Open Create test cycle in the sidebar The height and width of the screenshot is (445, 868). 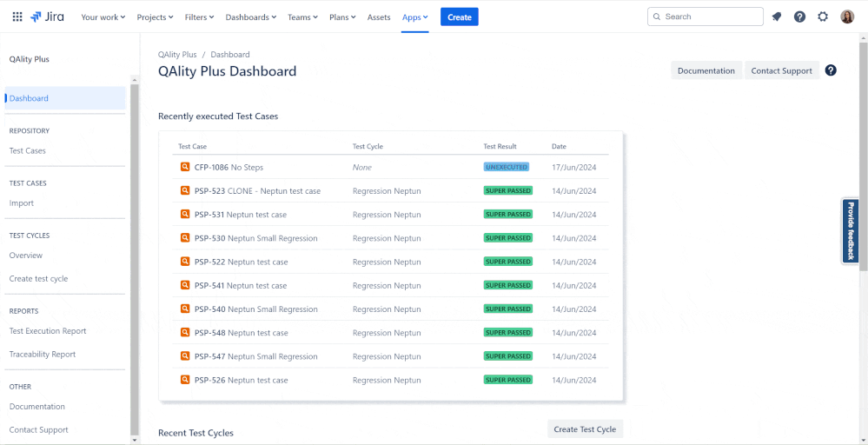coord(39,278)
